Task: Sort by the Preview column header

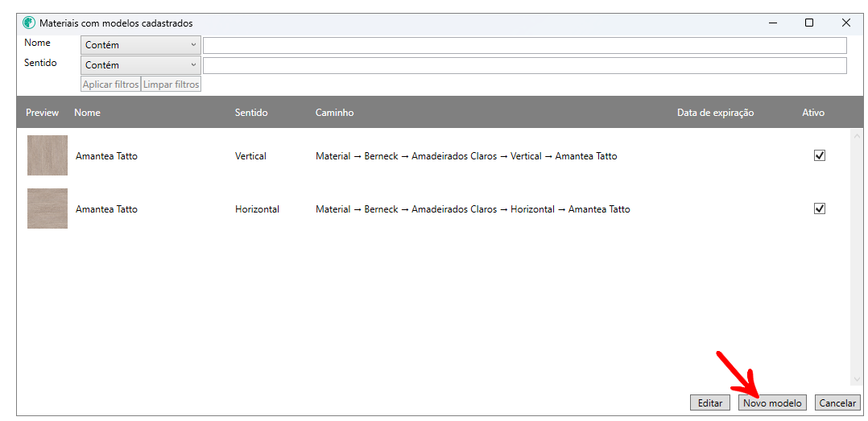Action: click(x=42, y=113)
